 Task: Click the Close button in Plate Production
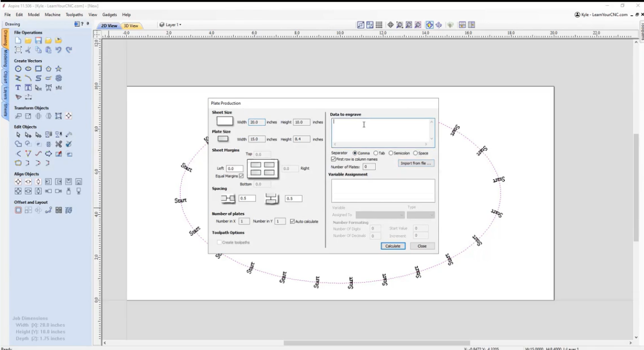pos(422,246)
